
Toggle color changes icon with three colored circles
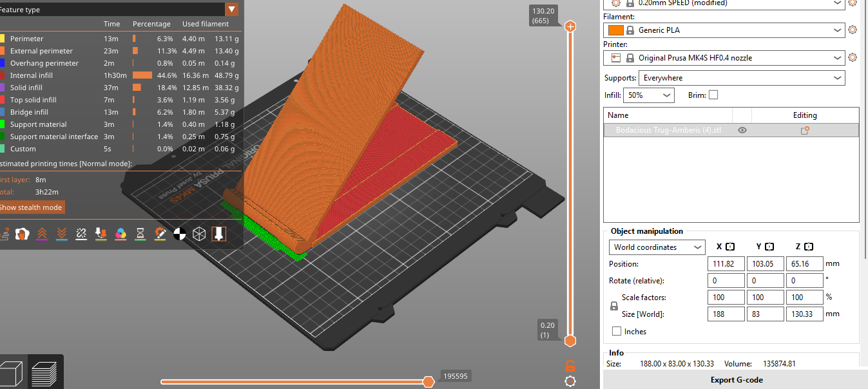[121, 234]
